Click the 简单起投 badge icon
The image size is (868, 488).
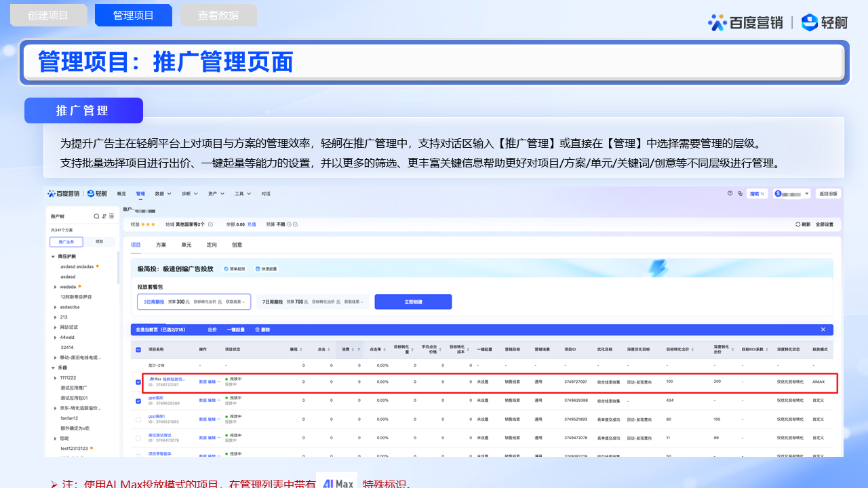tap(226, 269)
